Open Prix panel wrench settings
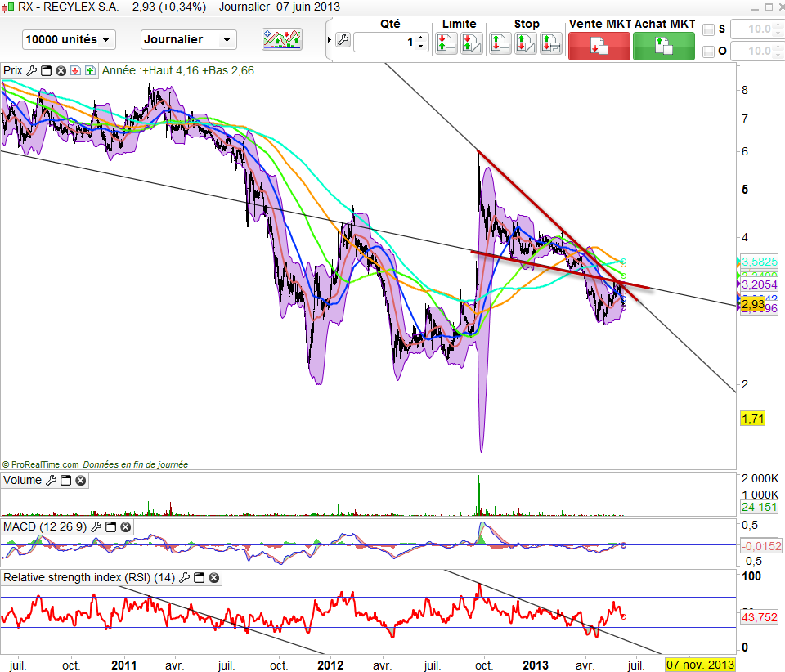The width and height of the screenshot is (785, 672). click(x=31, y=70)
